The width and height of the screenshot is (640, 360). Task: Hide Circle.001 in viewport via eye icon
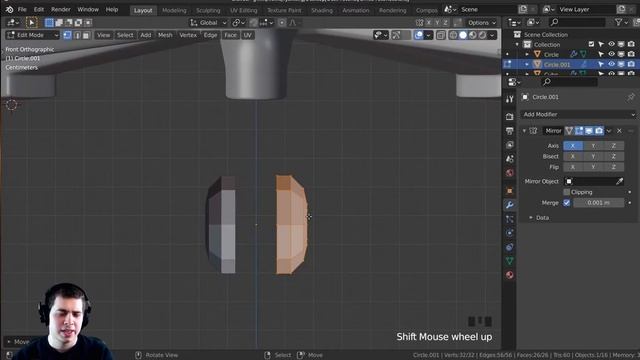point(611,64)
